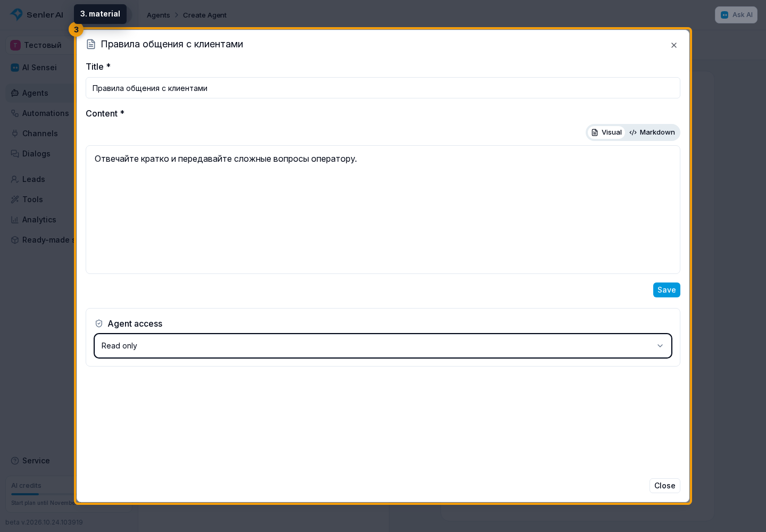Click the AI credits progress bar
The height and width of the screenshot is (532, 766).
(43, 494)
